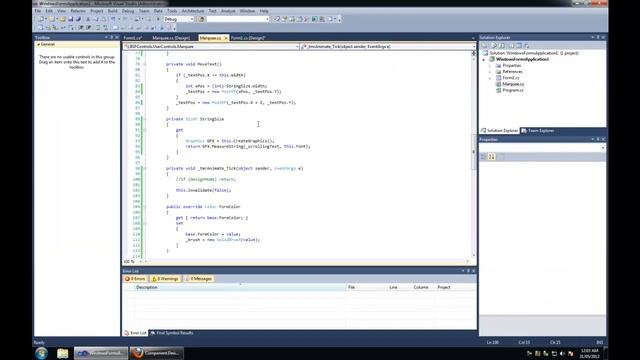Click Show All Files in Solution Explorer toolbar
Image resolution: width=640 pixels, height=360 pixels.
[x=494, y=45]
